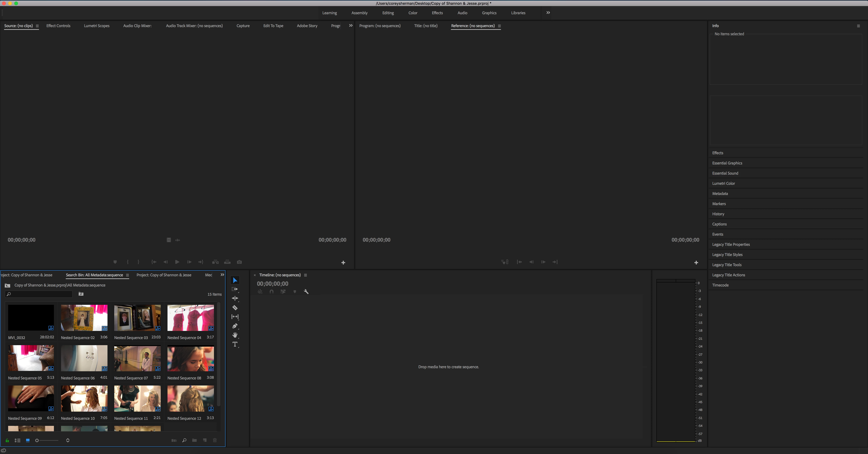Select the Type tool
868x454 pixels.
coord(235,344)
